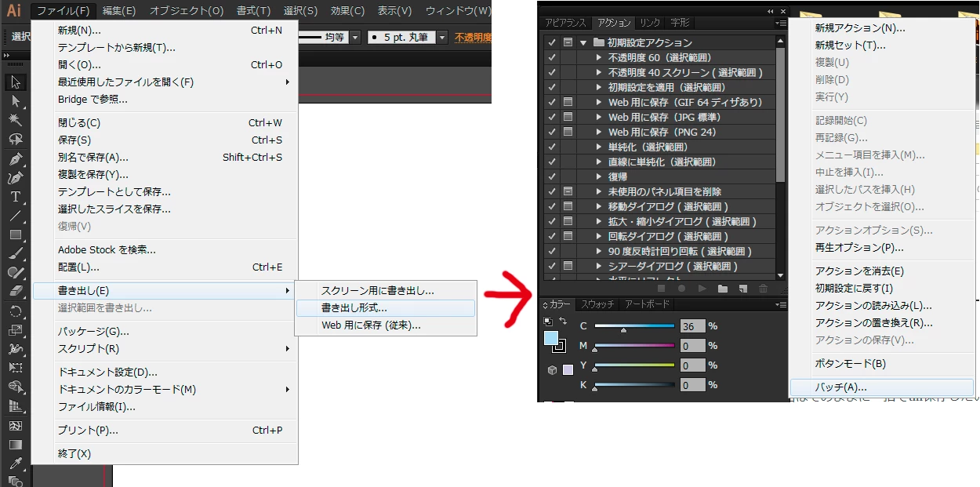Open the Actions panel flyout menu icon

pos(780,24)
